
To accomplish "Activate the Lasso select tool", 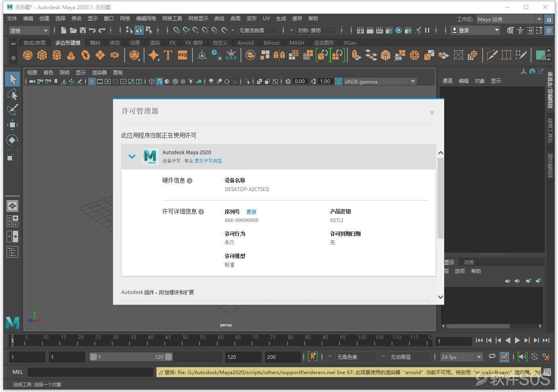I will pyautogui.click(x=12, y=95).
